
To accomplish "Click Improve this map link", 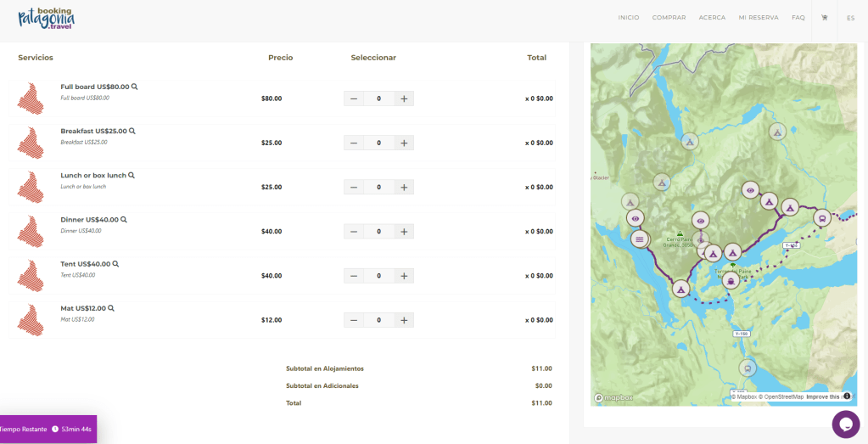I will [x=822, y=396].
